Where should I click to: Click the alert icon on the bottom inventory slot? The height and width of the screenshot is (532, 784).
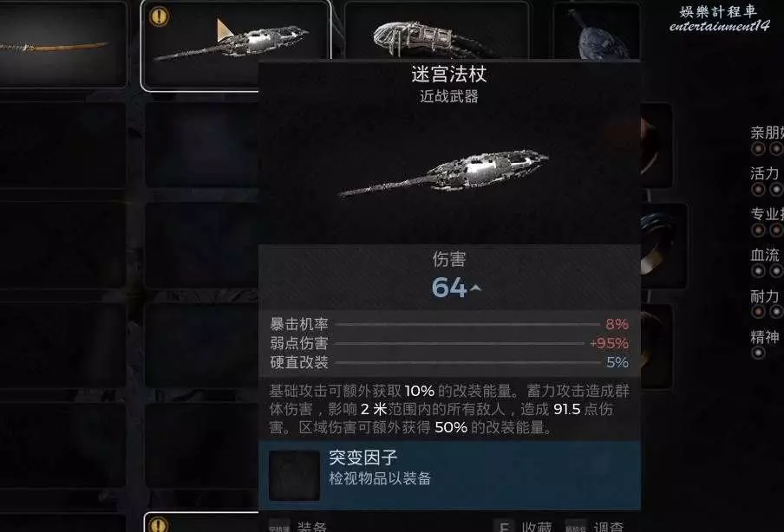(x=159, y=525)
